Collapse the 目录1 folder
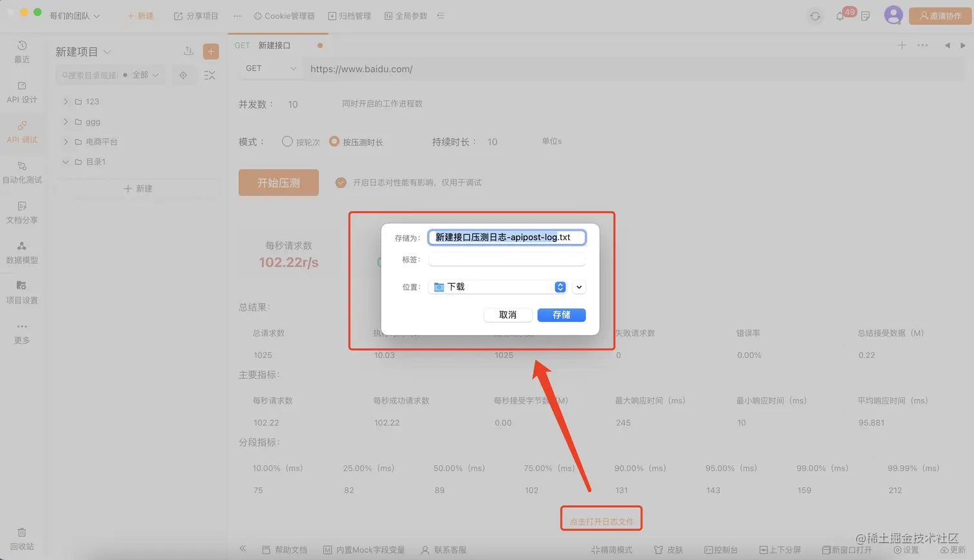 coord(66,162)
